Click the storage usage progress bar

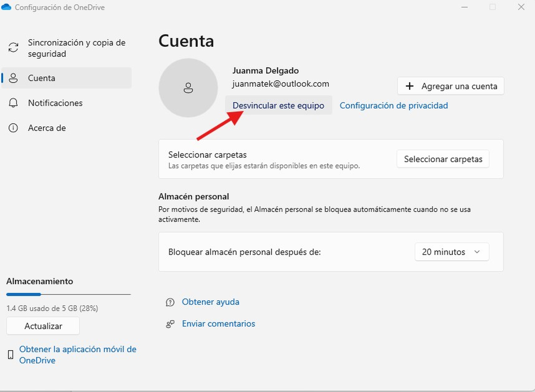click(x=69, y=295)
